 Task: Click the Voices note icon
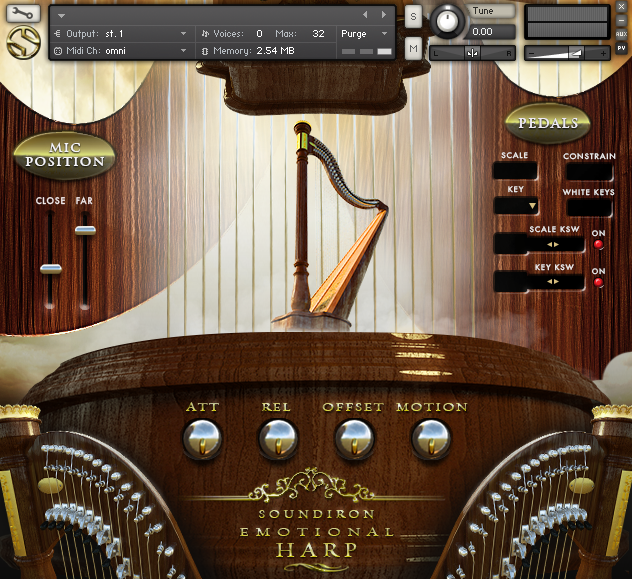pos(206,34)
